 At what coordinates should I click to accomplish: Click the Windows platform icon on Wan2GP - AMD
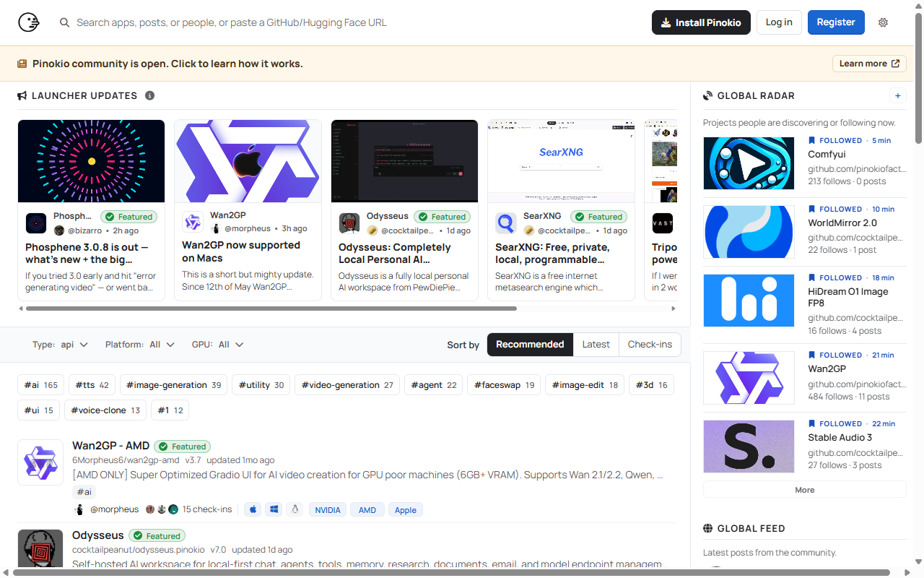click(x=274, y=509)
